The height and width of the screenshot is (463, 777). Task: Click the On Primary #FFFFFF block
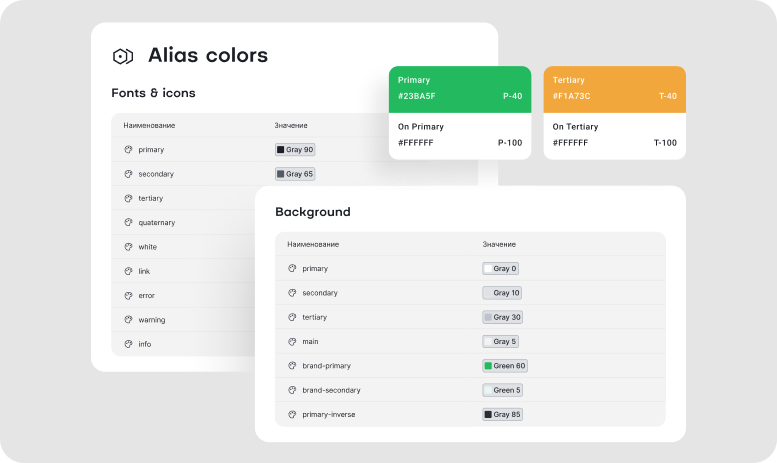click(x=460, y=136)
